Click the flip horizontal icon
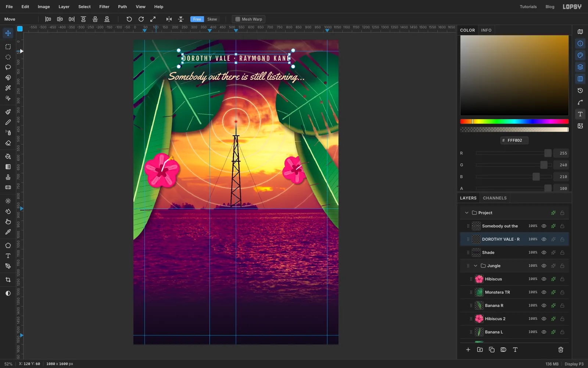The width and height of the screenshot is (588, 368). click(x=169, y=19)
